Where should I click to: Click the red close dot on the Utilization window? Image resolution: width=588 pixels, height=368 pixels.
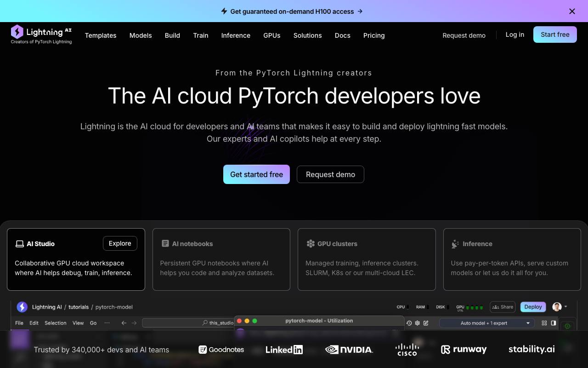(239, 321)
